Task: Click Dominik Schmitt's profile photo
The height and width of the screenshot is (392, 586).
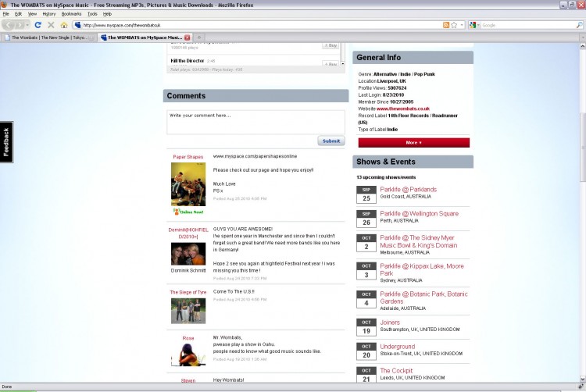Action: coord(188,254)
